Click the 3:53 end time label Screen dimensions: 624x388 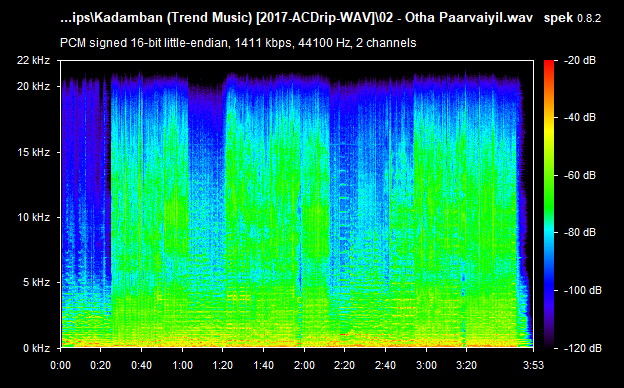(533, 365)
